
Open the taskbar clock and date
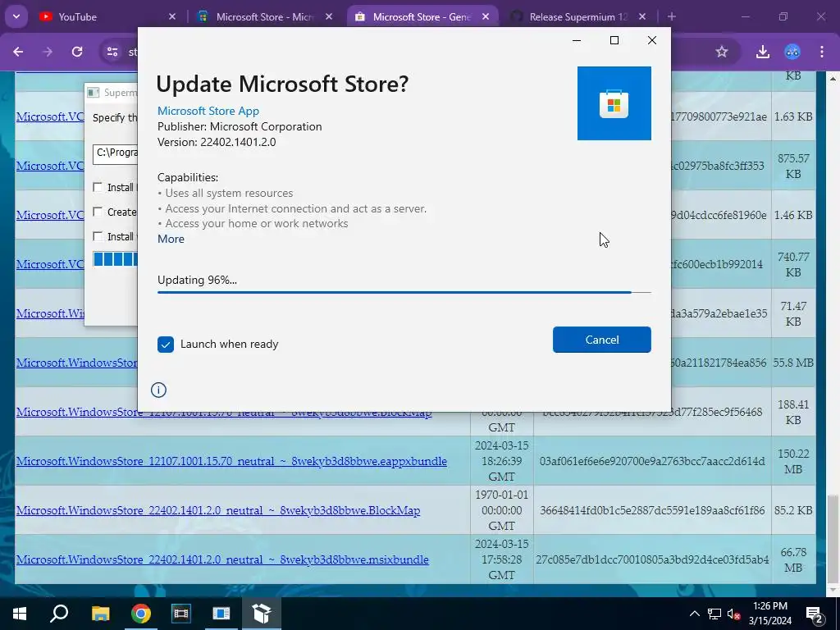click(769, 614)
